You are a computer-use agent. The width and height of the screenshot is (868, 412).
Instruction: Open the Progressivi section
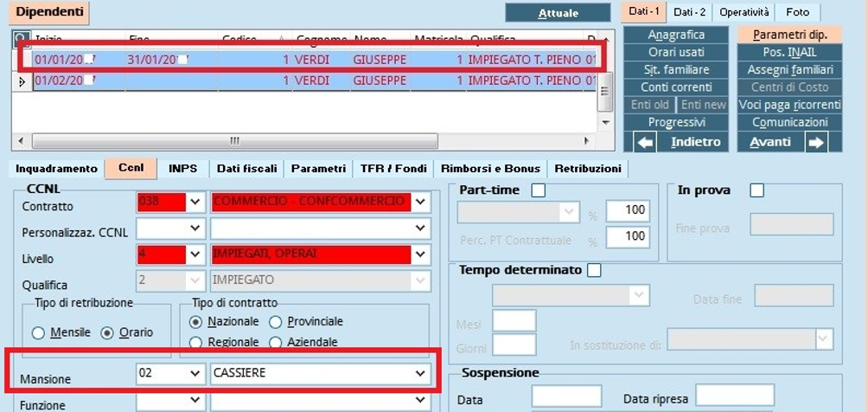coord(676,122)
